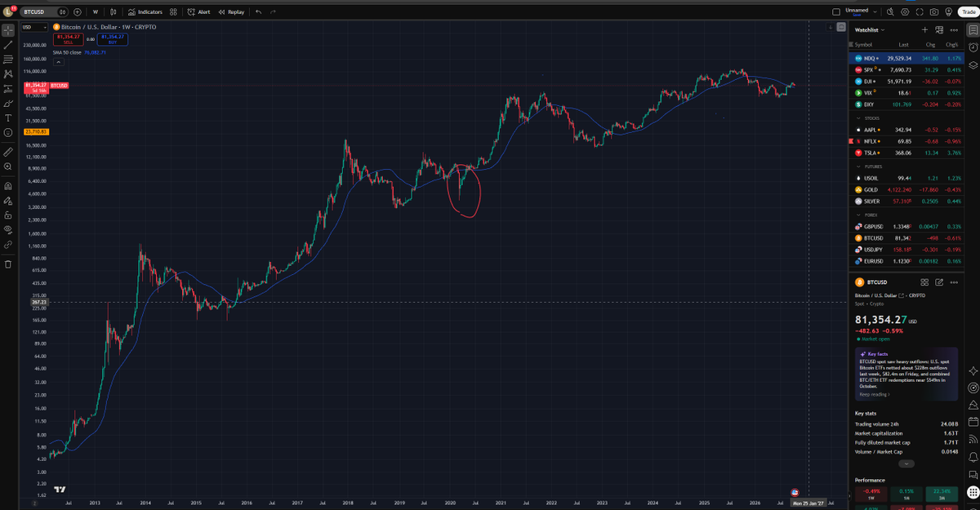Open the Indicators dialog
980x510 pixels.
point(145,12)
